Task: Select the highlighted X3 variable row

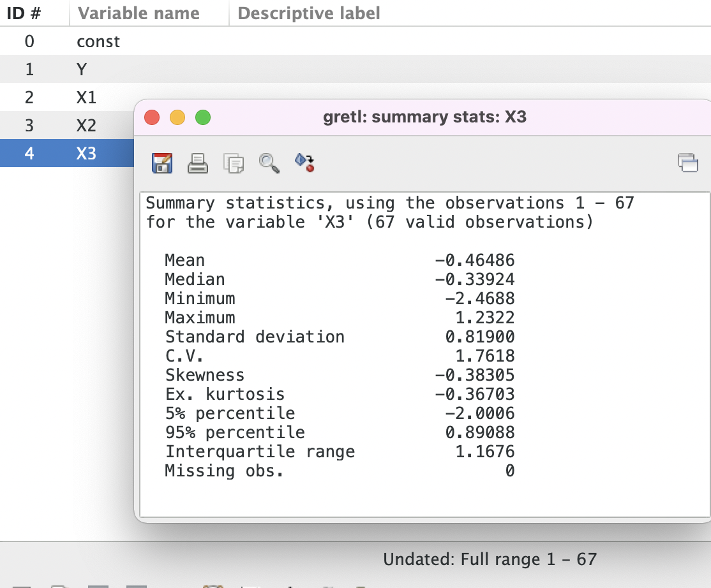Action: 67,153
